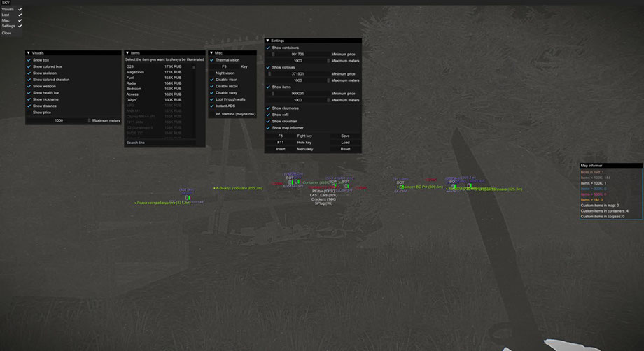Collapse the Items panel header triangle
Image resolution: width=644 pixels, height=351 pixels.
pyautogui.click(x=127, y=53)
